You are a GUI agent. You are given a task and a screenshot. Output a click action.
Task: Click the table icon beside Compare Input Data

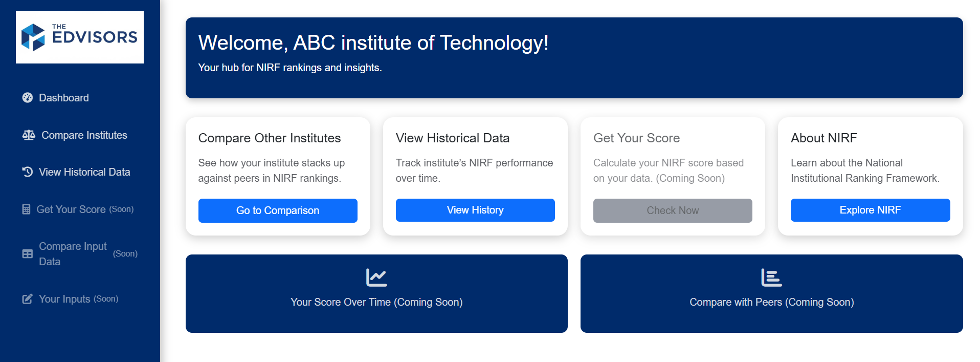[28, 254]
